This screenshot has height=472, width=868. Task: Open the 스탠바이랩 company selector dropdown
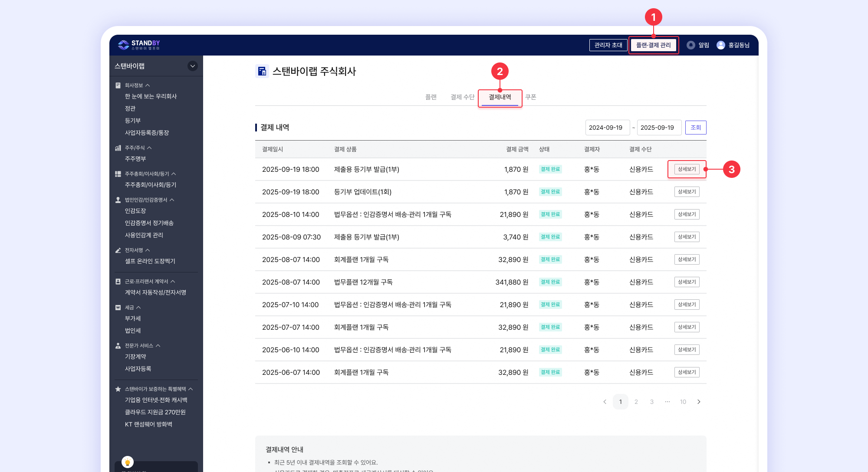[192, 66]
